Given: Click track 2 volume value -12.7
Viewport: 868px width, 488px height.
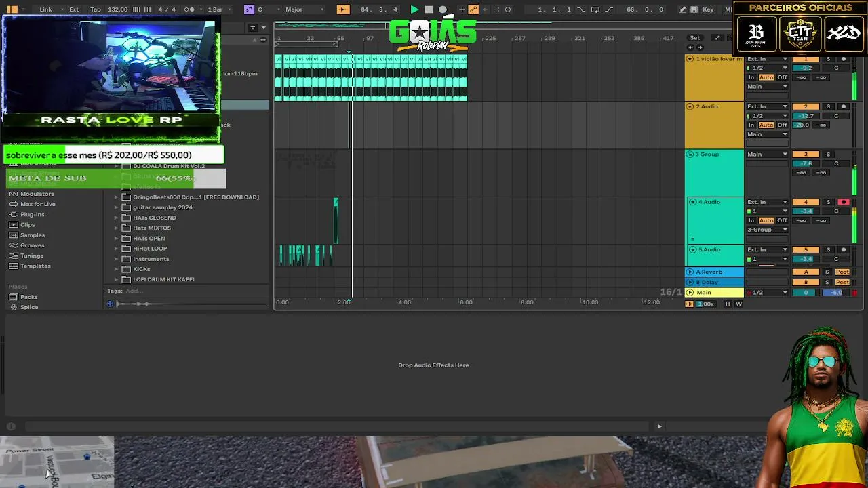Looking at the screenshot, I should tap(806, 116).
